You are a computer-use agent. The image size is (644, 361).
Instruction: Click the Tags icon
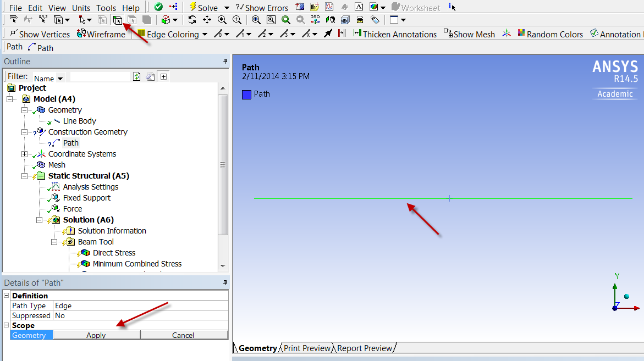[375, 20]
